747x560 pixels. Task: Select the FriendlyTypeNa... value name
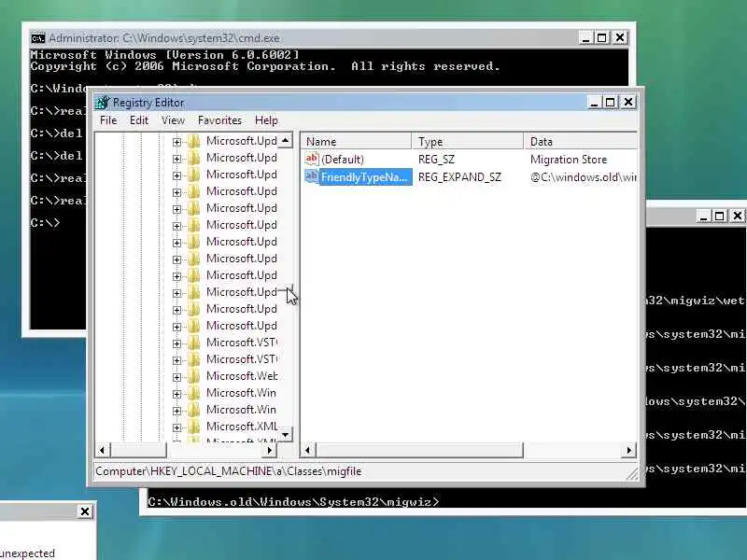point(365,177)
